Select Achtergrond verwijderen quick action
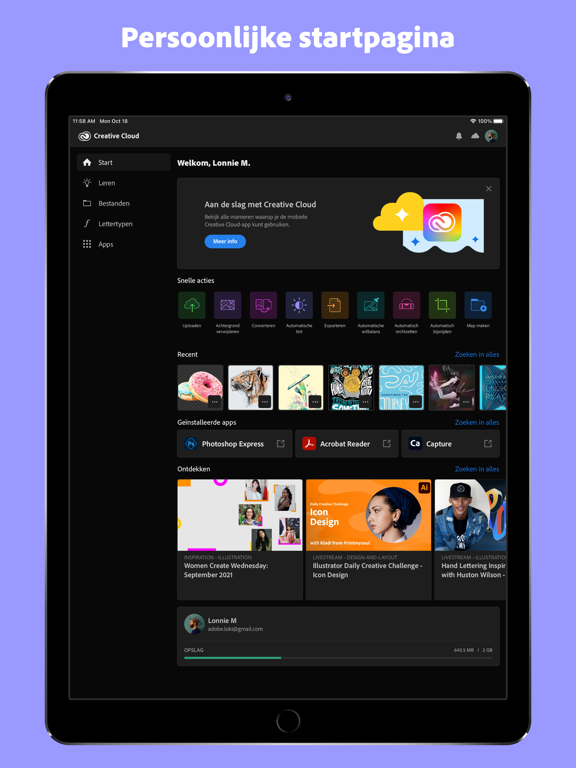This screenshot has height=768, width=576. 227,305
